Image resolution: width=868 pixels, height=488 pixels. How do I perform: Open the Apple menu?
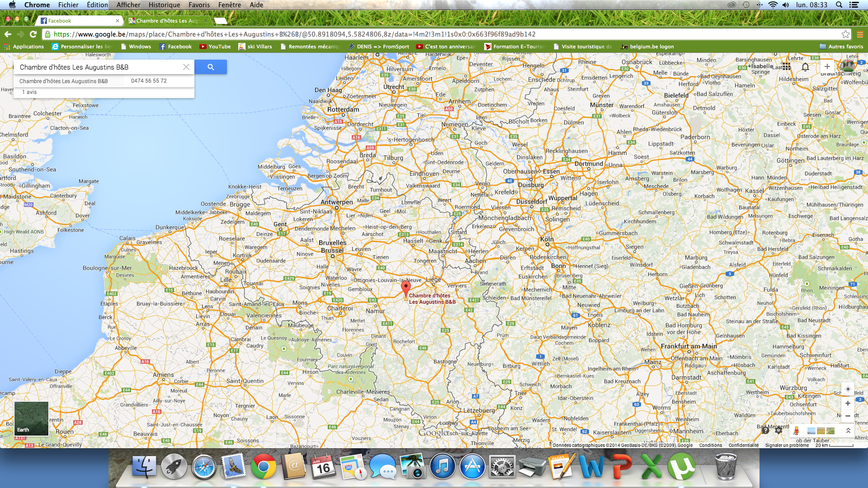[x=12, y=5]
